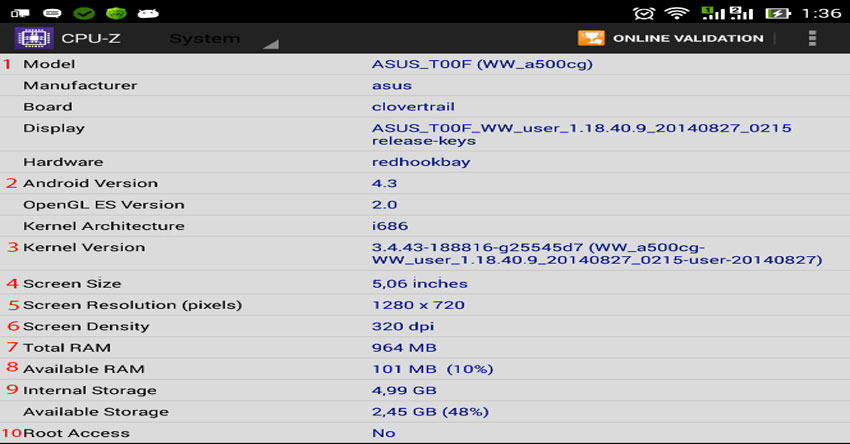This screenshot has height=444, width=850.
Task: Tap the 1:36 clock in status bar
Action: [821, 13]
